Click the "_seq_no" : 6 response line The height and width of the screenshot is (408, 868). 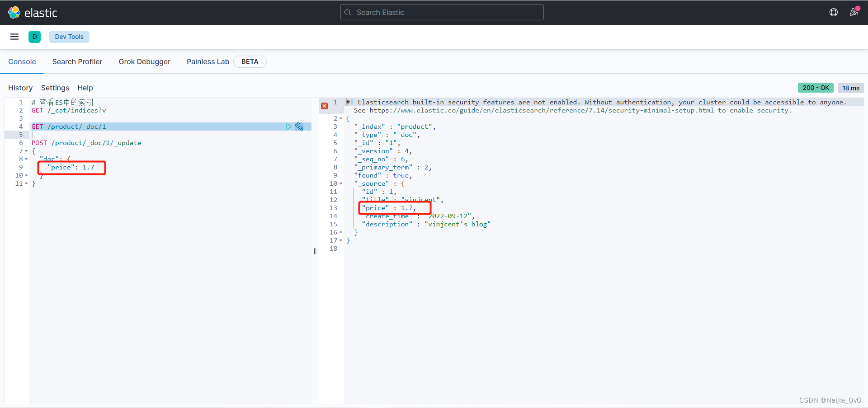click(381, 159)
